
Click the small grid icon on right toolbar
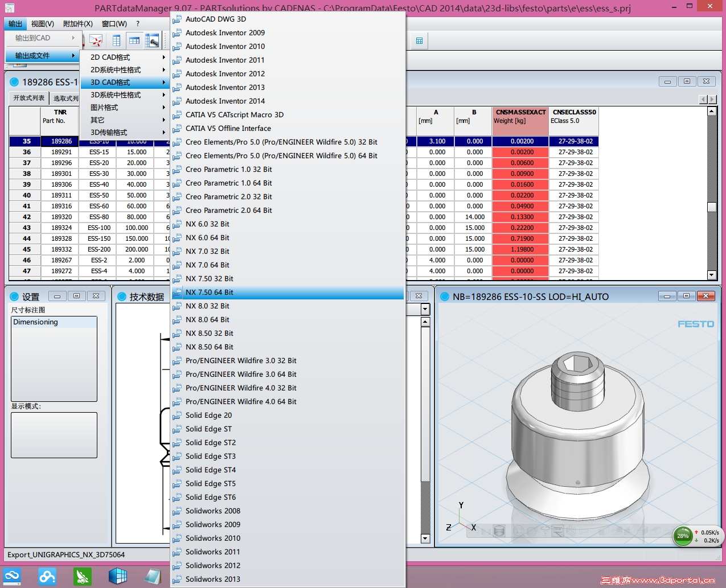(419, 40)
